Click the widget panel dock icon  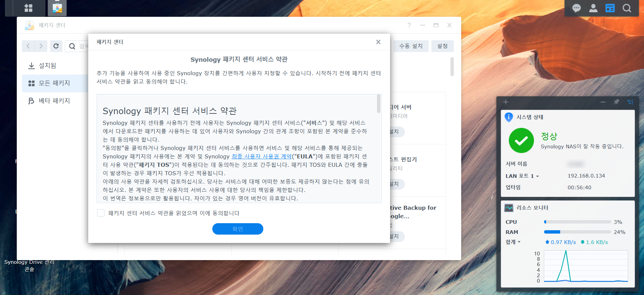tap(630, 102)
